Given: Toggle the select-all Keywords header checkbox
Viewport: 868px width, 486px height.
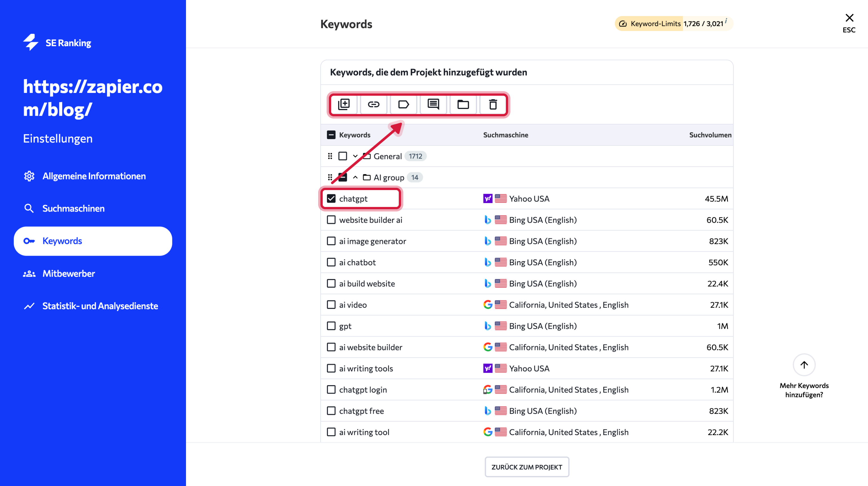Looking at the screenshot, I should (331, 135).
